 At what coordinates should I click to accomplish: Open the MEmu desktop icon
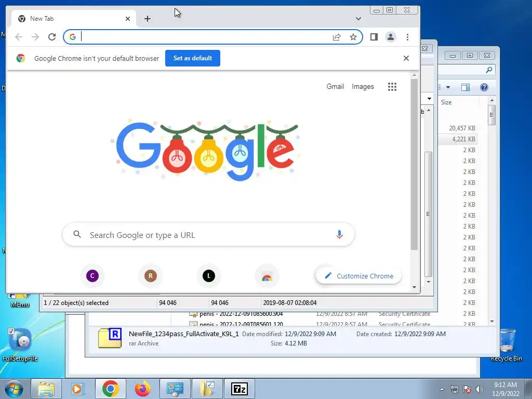point(20,301)
